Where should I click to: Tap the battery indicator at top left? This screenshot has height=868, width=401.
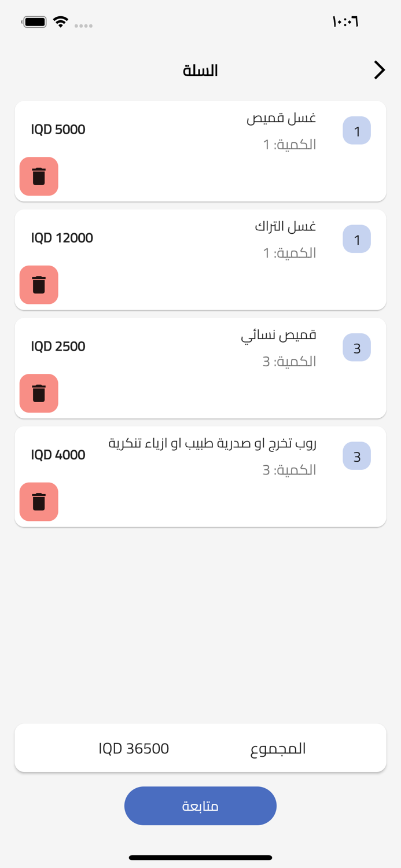point(34,21)
